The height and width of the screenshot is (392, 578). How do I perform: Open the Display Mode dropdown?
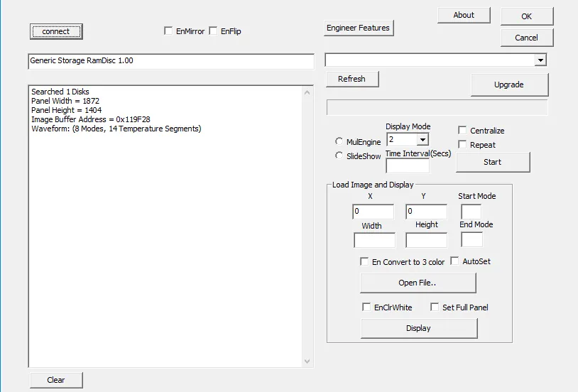tap(422, 140)
